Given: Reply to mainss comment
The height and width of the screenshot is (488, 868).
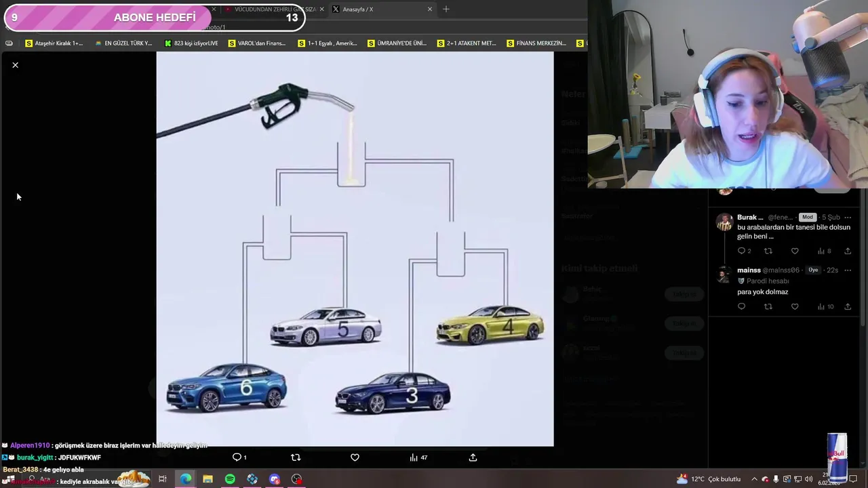Looking at the screenshot, I should pyautogui.click(x=741, y=306).
